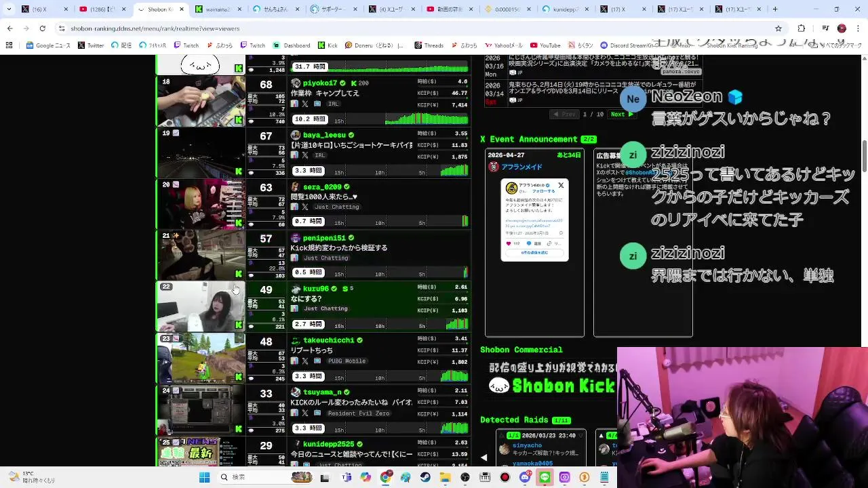This screenshot has height=488, width=868.
Task: Close the embedded X post in event card
Action: tap(561, 185)
